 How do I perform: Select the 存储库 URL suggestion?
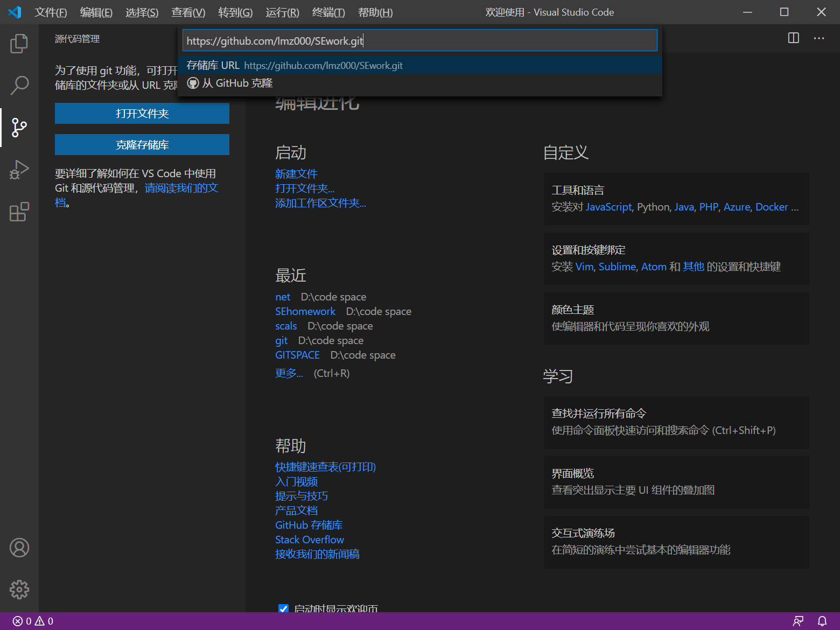coord(420,65)
